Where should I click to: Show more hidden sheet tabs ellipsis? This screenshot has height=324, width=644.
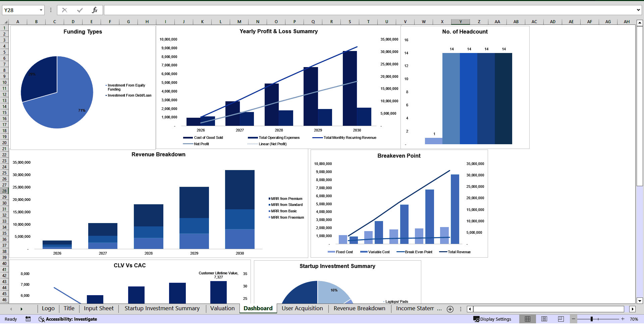(x=439, y=309)
